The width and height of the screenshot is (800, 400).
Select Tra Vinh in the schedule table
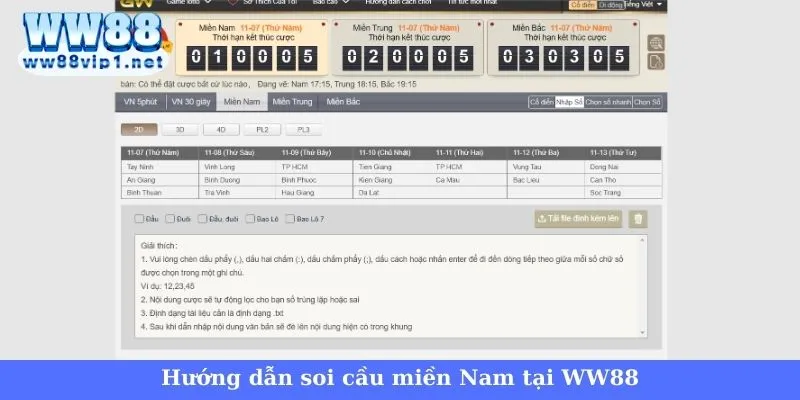coord(217,193)
